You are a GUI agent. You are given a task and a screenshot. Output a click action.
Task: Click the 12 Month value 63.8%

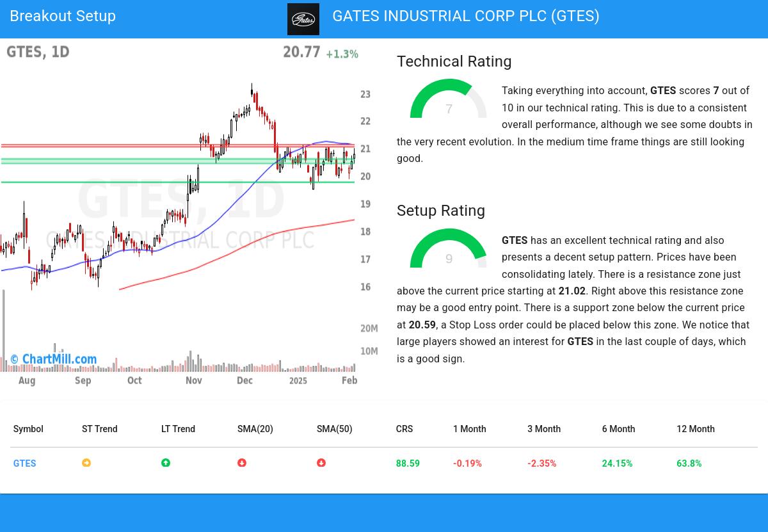coord(689,463)
